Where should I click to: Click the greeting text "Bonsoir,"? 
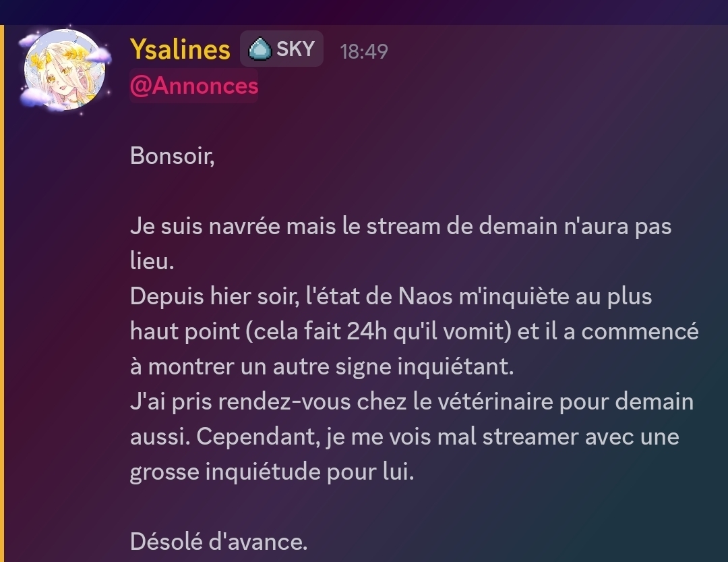(x=172, y=156)
